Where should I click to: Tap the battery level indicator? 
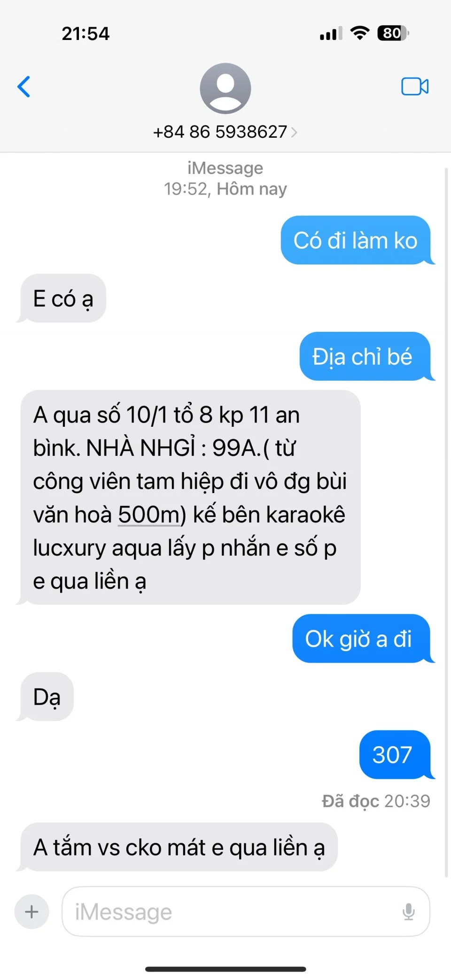(393, 33)
